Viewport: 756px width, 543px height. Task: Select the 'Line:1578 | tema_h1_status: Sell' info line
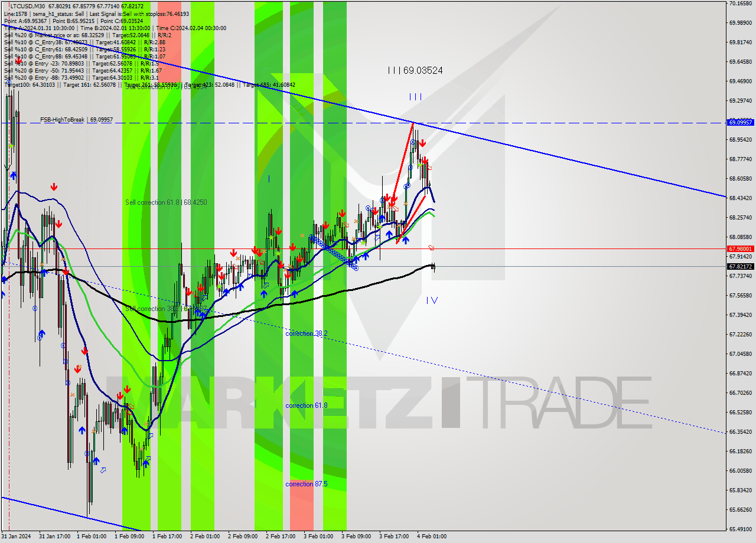pos(96,14)
